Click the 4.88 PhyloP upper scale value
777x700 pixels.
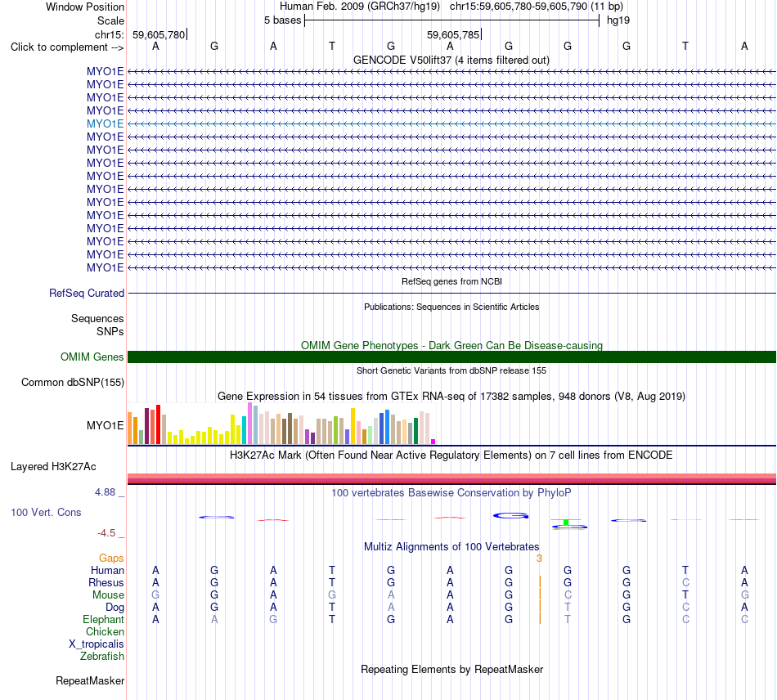point(105,492)
